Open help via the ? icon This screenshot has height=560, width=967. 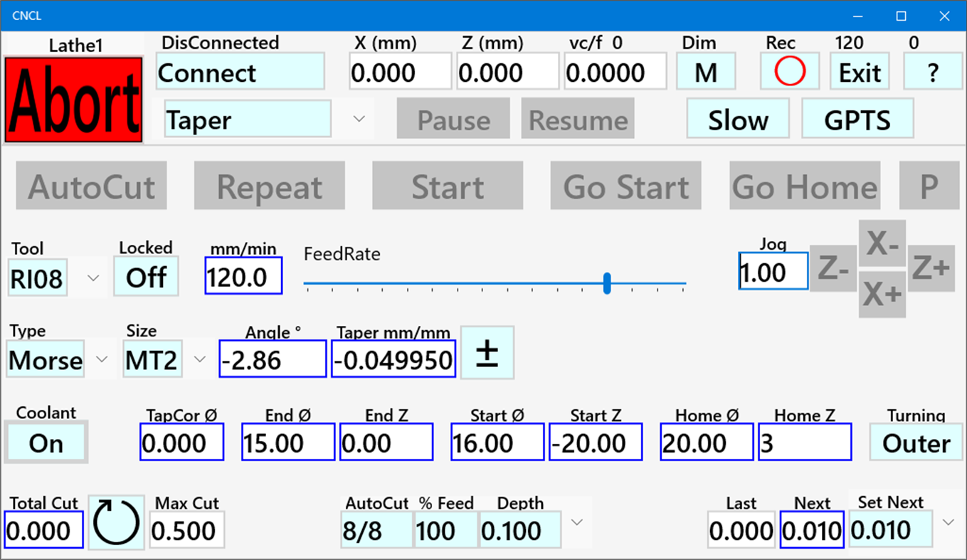click(x=933, y=71)
